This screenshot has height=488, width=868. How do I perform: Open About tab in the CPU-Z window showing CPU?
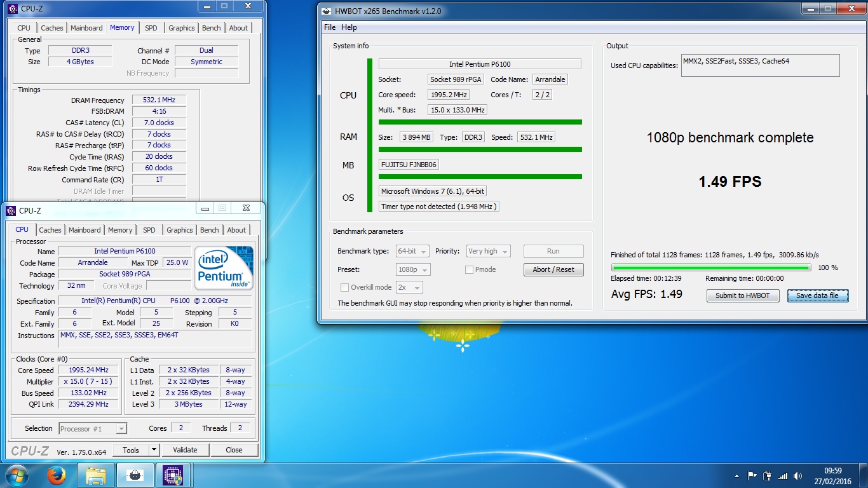(x=236, y=230)
